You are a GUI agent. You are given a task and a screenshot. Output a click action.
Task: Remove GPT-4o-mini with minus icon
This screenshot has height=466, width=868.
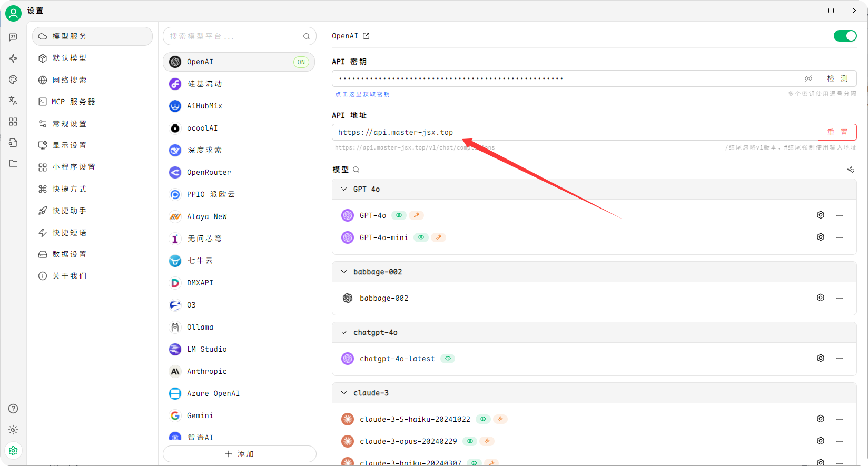pyautogui.click(x=840, y=237)
